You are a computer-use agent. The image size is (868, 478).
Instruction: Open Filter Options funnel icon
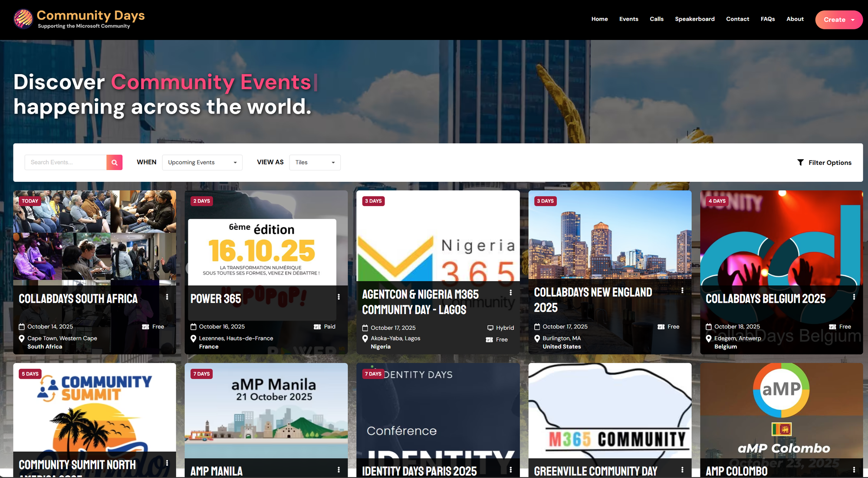[800, 162]
